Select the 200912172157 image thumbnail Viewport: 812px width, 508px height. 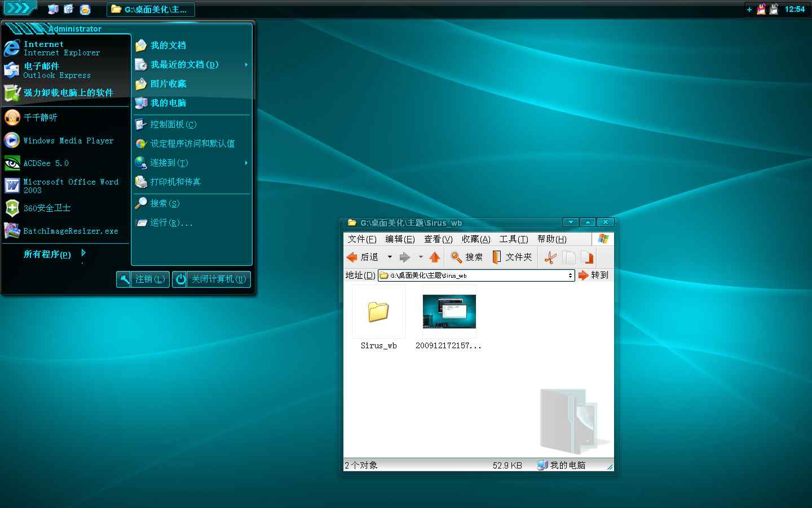(x=449, y=318)
